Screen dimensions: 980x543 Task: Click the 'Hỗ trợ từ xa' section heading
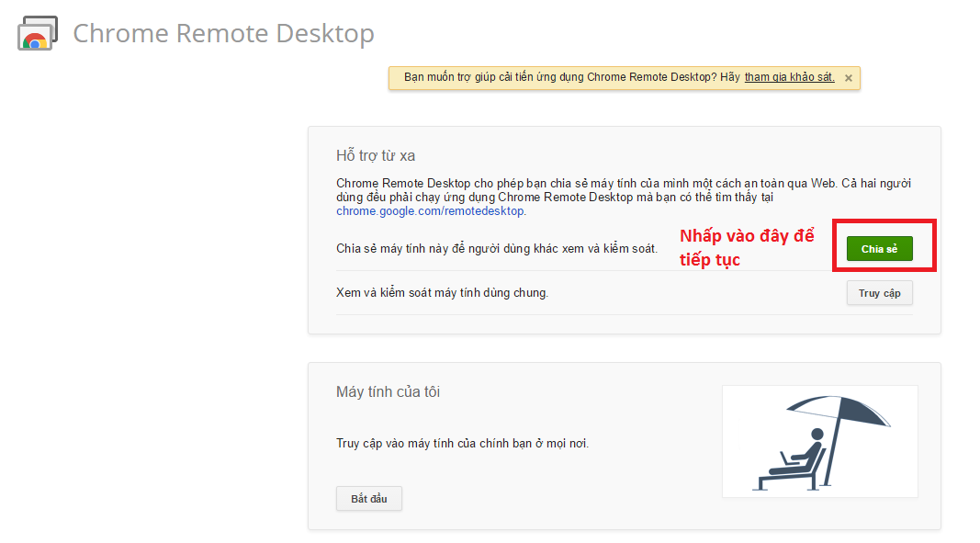[x=376, y=155]
